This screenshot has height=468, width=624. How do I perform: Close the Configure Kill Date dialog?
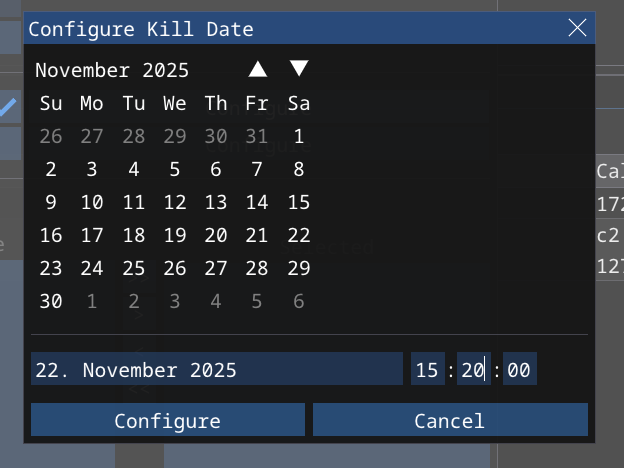(577, 28)
